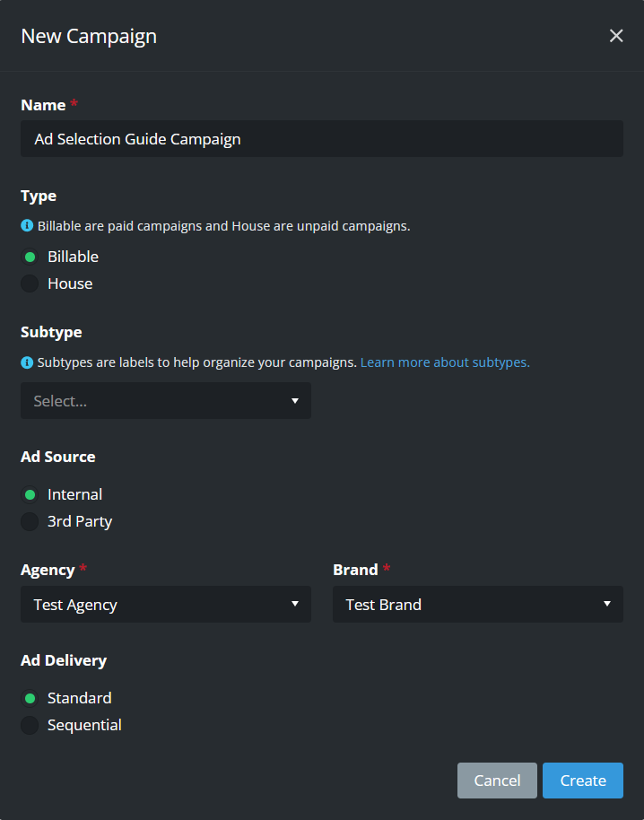
Task: Choose Internal ad source
Action: (30, 494)
